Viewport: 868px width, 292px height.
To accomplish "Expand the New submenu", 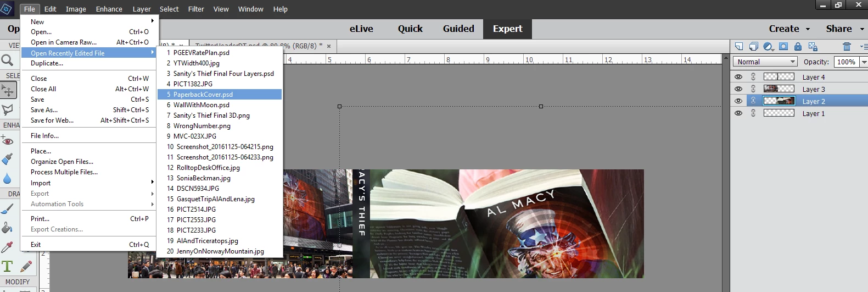I will 90,22.
